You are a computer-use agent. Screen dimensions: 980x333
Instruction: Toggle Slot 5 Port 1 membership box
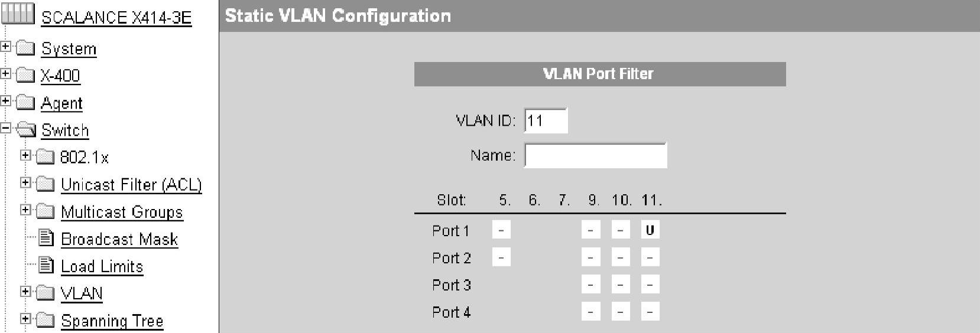pos(501,230)
